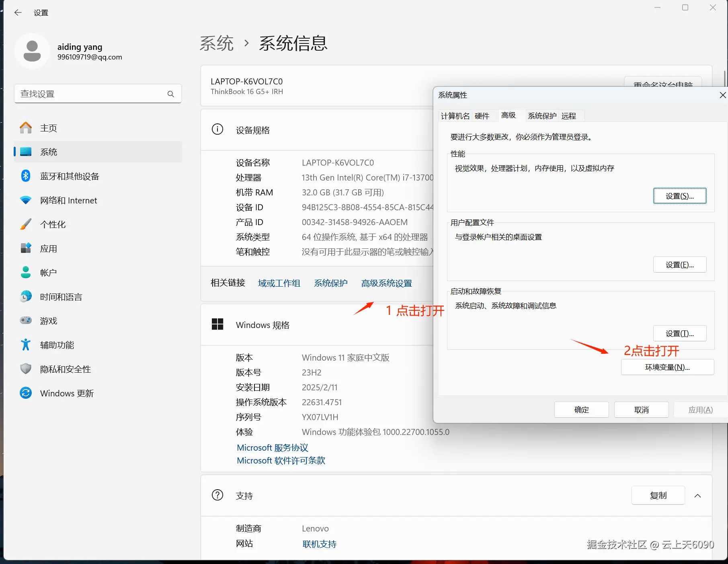Click the Apps (应用) icon

[x=26, y=248]
